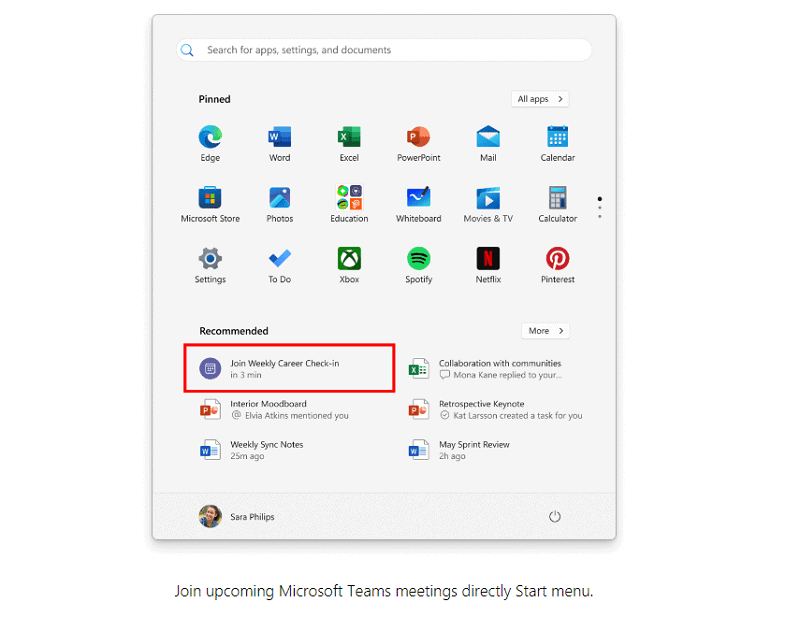
Task: Show All apps list
Action: point(540,99)
